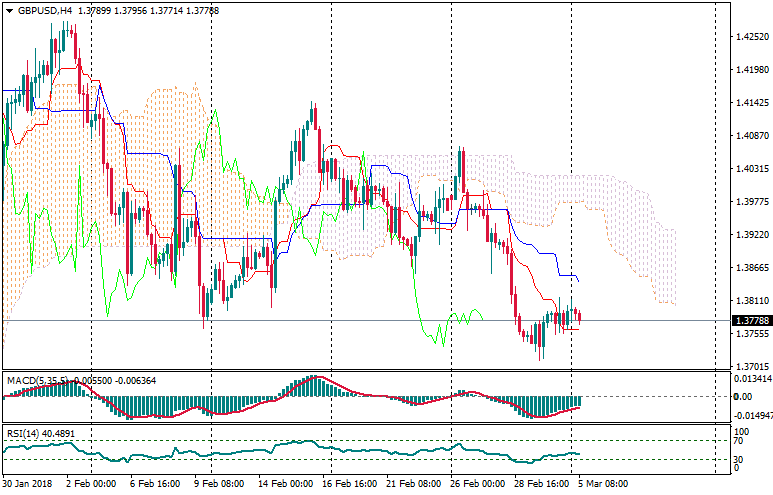
Task: Click the RSI 30 level label
Action: point(739,459)
